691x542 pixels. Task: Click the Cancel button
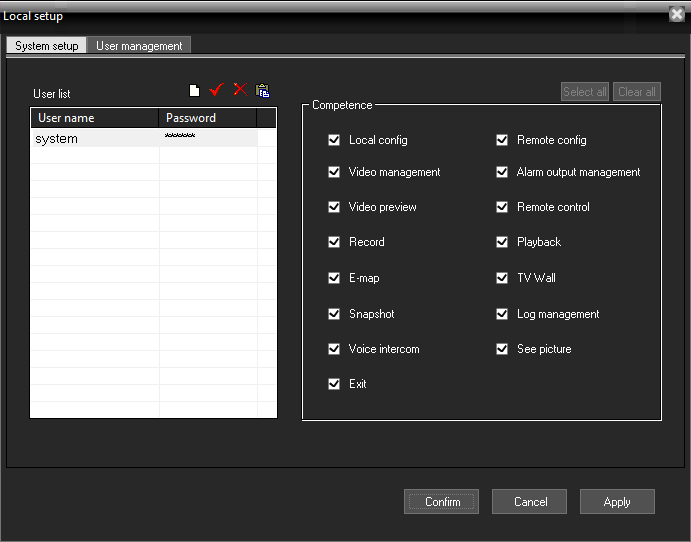530,501
